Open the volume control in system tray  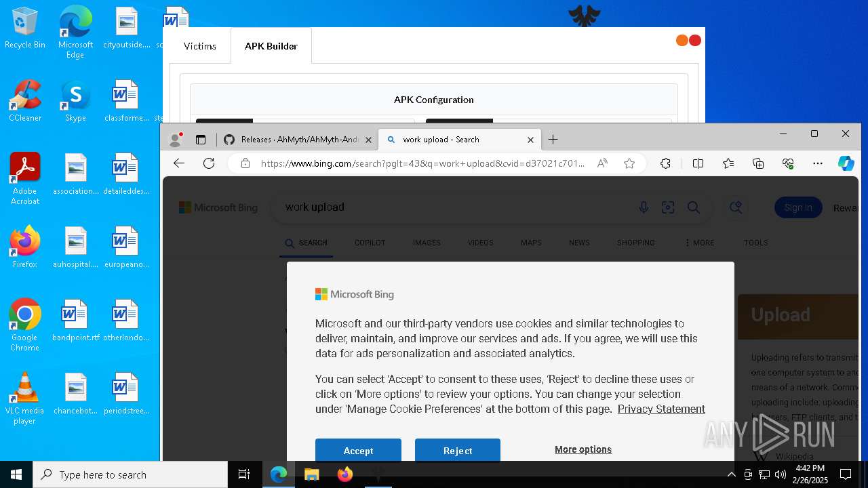tap(781, 474)
